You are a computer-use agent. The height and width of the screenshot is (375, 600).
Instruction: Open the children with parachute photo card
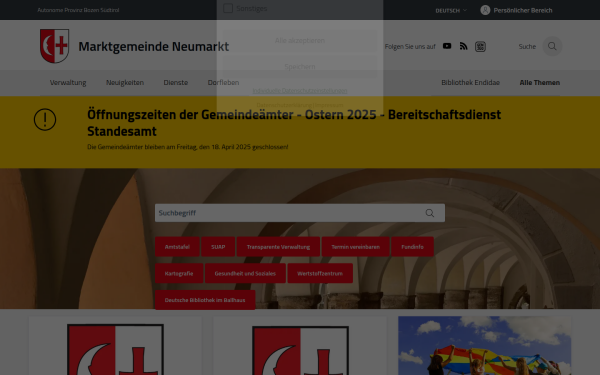484,346
